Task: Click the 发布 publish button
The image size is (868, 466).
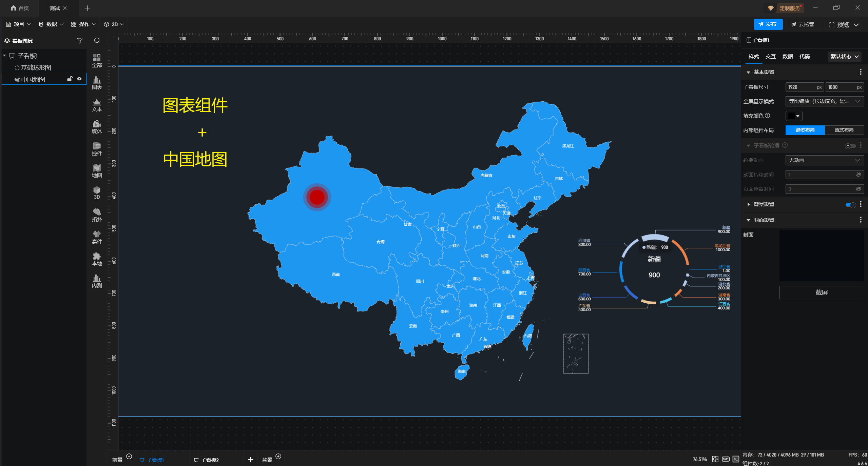Action: coord(768,24)
